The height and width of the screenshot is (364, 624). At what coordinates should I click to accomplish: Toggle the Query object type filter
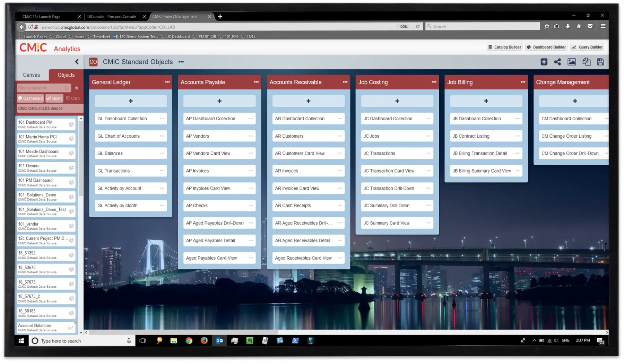point(54,98)
